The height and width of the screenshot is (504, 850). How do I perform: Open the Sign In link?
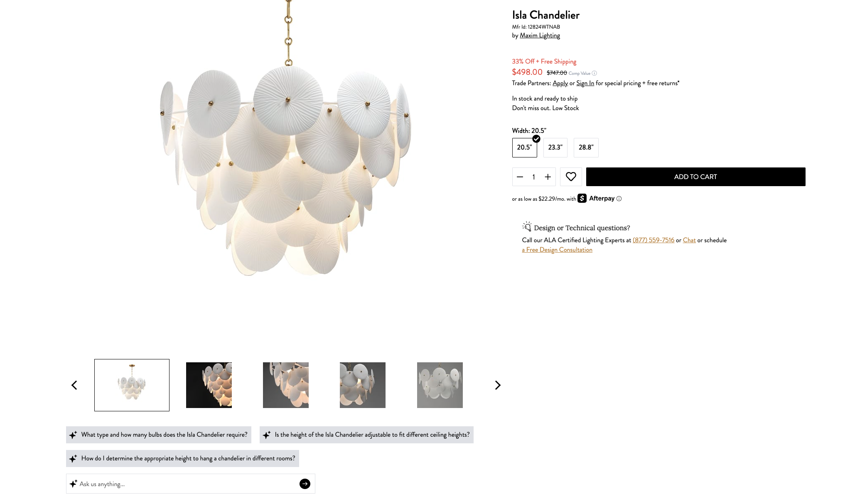click(585, 83)
